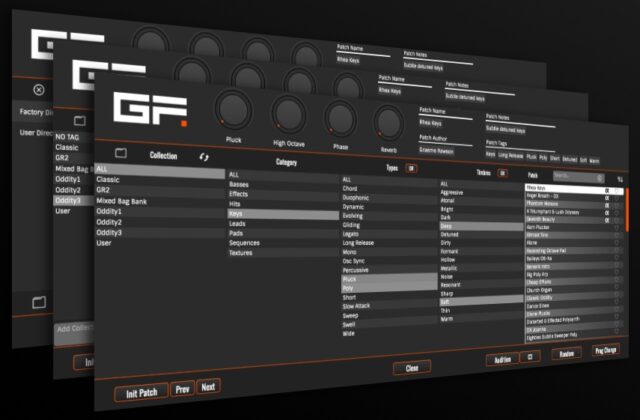Select NO TAG in the middle window list

tap(74, 137)
